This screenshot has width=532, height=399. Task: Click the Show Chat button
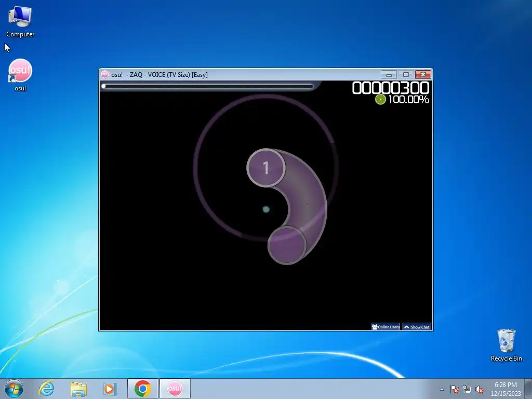coord(417,327)
